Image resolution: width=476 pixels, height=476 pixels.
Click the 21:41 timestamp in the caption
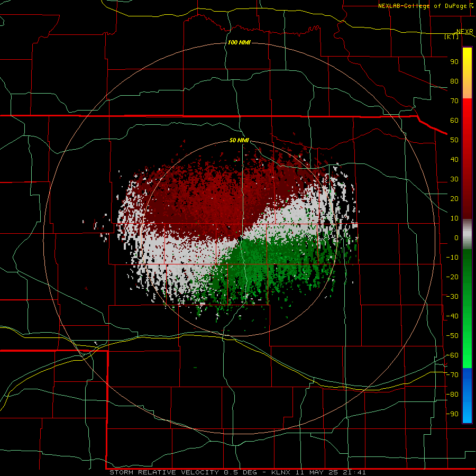tap(354, 472)
